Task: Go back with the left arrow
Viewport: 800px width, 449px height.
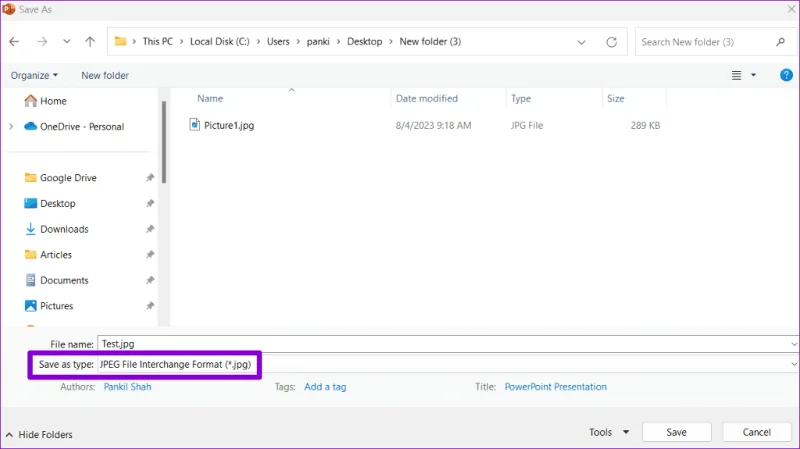Action: pyautogui.click(x=14, y=42)
